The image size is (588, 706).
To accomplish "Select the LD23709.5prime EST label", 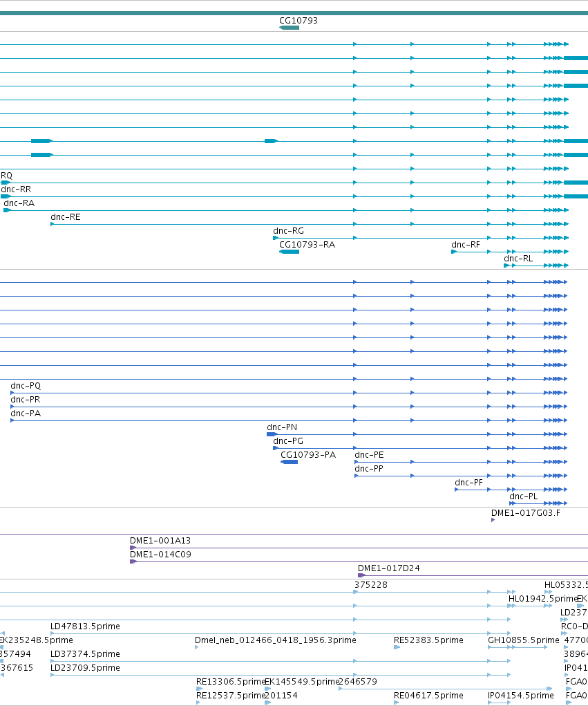I will [x=85, y=668].
